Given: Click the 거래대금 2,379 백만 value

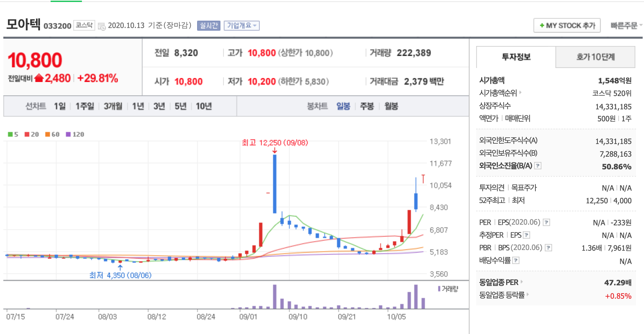Looking at the screenshot, I should (x=424, y=82).
